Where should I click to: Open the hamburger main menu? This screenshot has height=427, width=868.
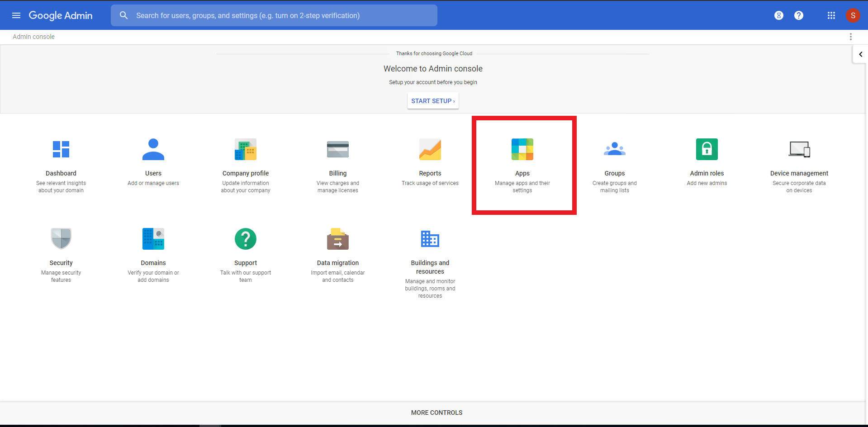(x=16, y=15)
